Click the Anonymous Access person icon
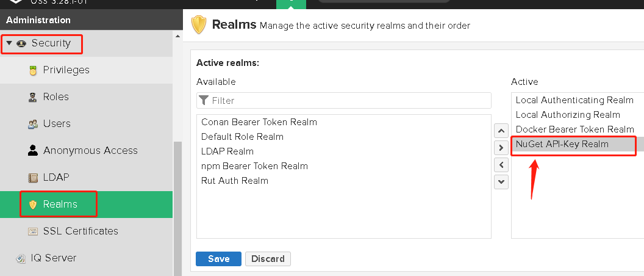 click(x=33, y=151)
